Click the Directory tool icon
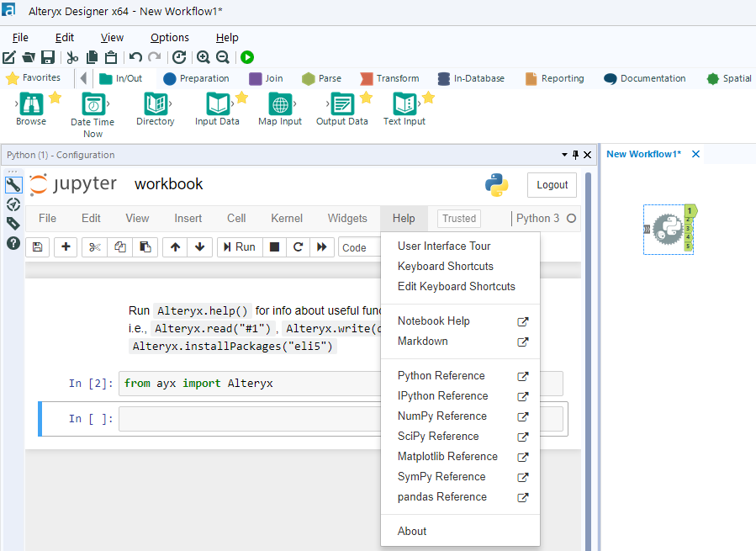Image resolution: width=756 pixels, height=551 pixels. [x=155, y=104]
